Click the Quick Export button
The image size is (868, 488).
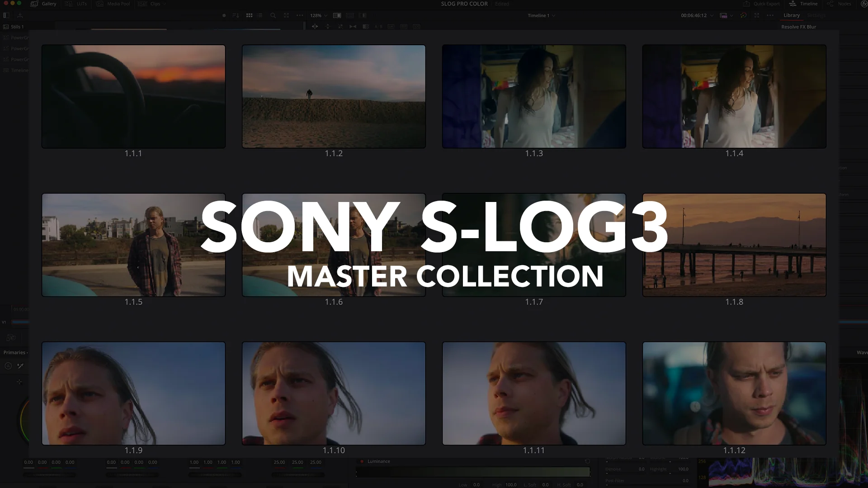tap(762, 4)
